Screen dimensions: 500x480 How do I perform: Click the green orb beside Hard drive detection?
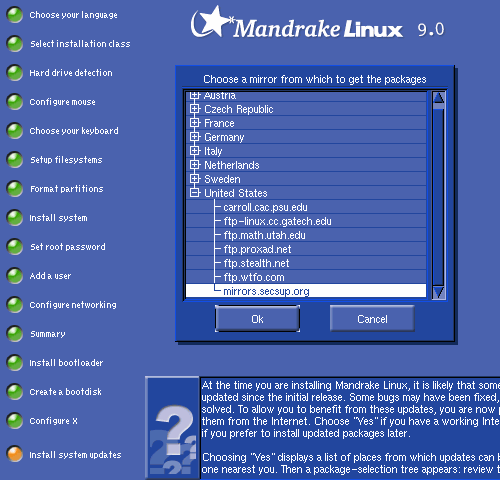point(15,73)
